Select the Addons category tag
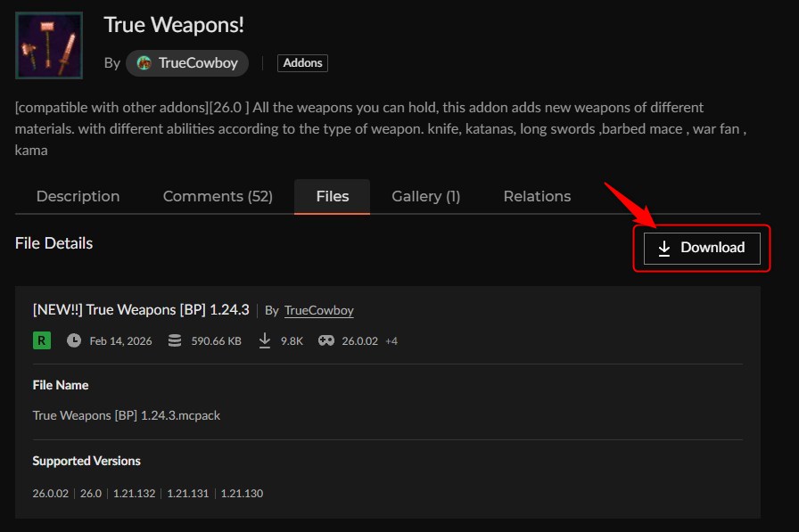This screenshot has height=532, width=799. pos(302,63)
